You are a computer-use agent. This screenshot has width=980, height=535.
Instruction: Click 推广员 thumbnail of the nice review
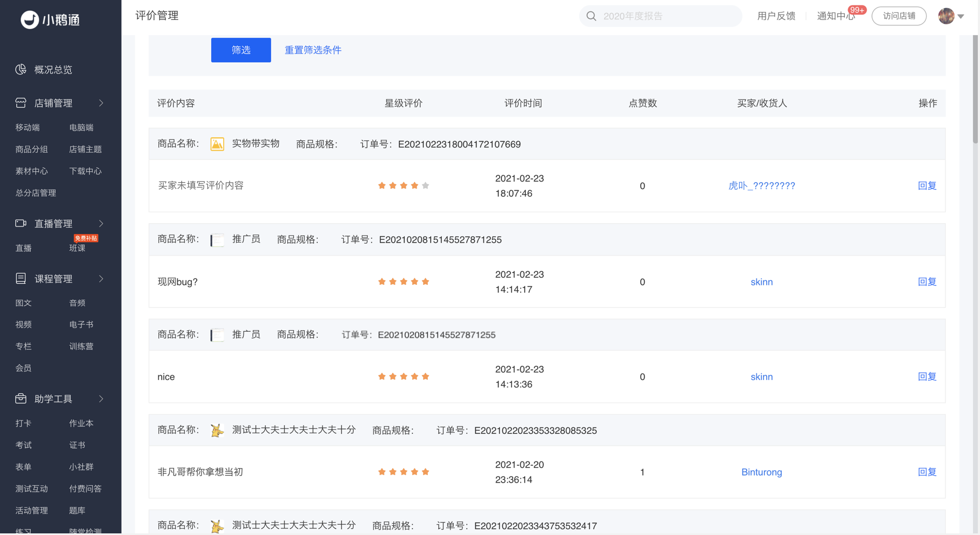click(217, 335)
